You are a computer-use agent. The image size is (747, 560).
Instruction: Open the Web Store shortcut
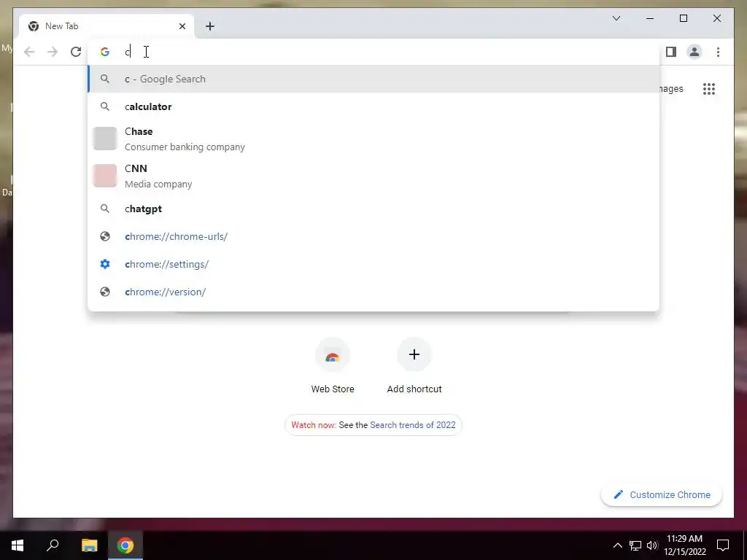[x=333, y=366]
